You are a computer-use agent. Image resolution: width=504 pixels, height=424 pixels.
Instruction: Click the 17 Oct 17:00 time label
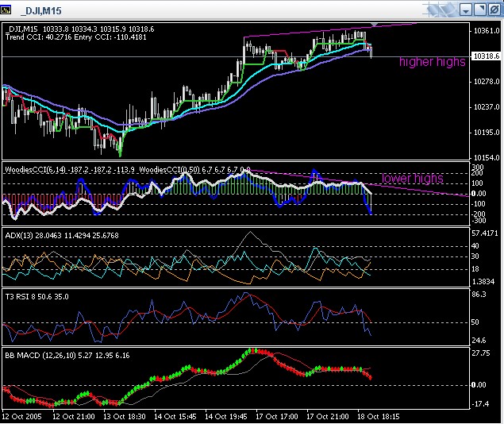coord(277,417)
